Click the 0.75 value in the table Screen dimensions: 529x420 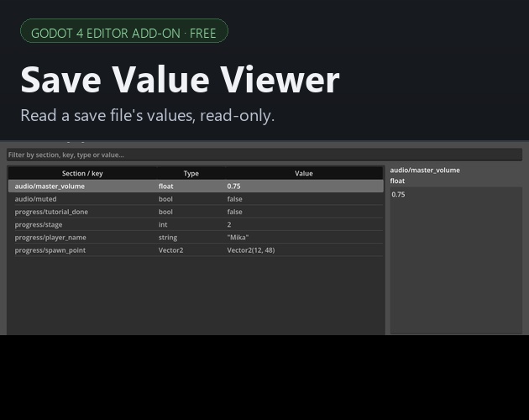(x=233, y=186)
